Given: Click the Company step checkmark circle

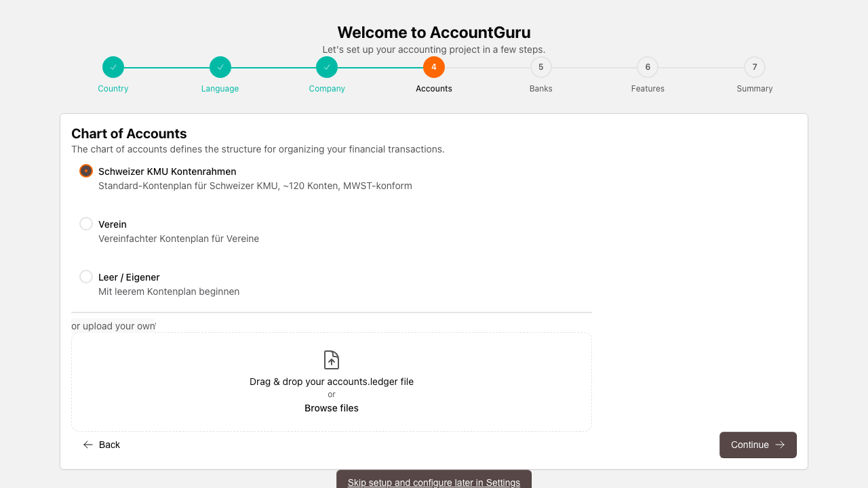Looking at the screenshot, I should coord(327,67).
